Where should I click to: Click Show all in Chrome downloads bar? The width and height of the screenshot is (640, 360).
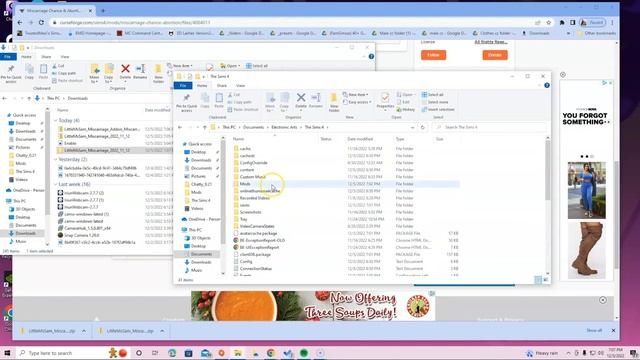594,330
